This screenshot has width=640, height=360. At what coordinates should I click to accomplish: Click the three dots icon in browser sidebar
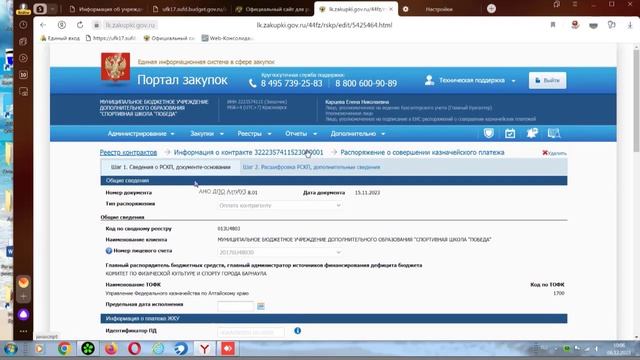(x=23, y=331)
